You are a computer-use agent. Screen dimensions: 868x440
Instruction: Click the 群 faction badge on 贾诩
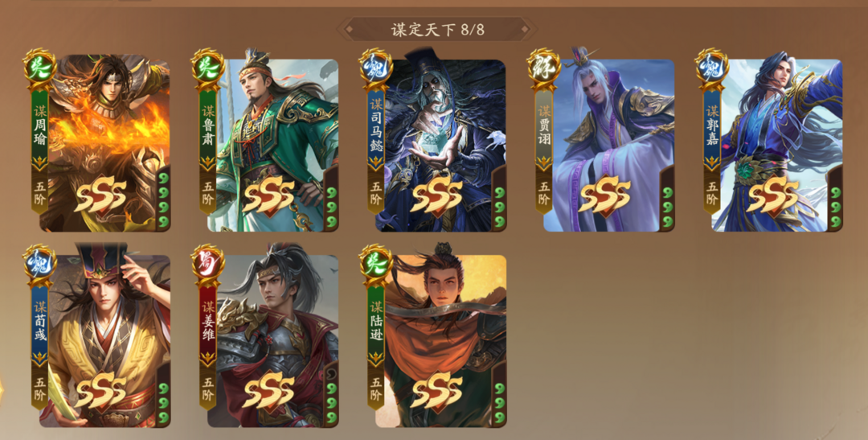point(543,67)
